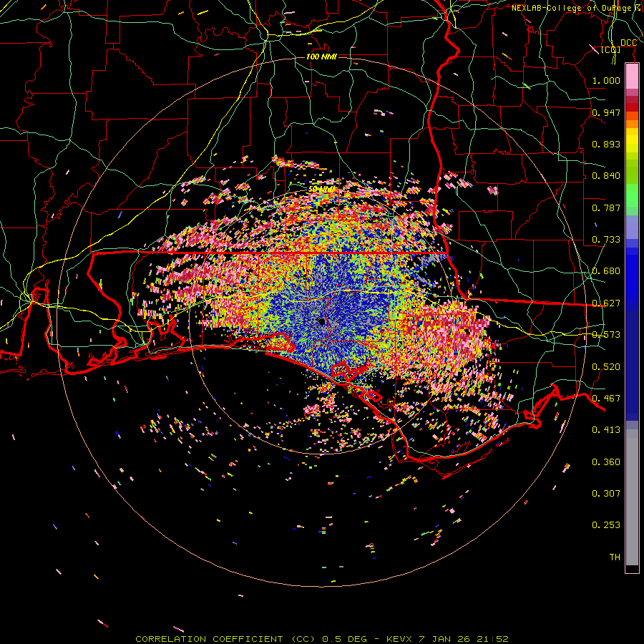Select the 0.307 legend value
Screen dimensions: 644x644
pyautogui.click(x=606, y=494)
